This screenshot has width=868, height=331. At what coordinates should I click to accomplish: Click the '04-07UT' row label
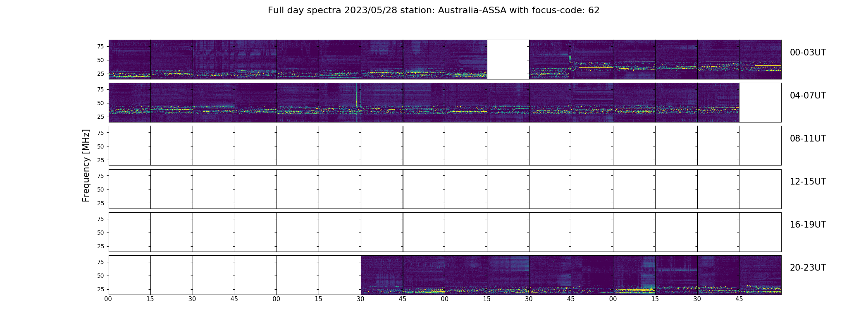coord(808,96)
